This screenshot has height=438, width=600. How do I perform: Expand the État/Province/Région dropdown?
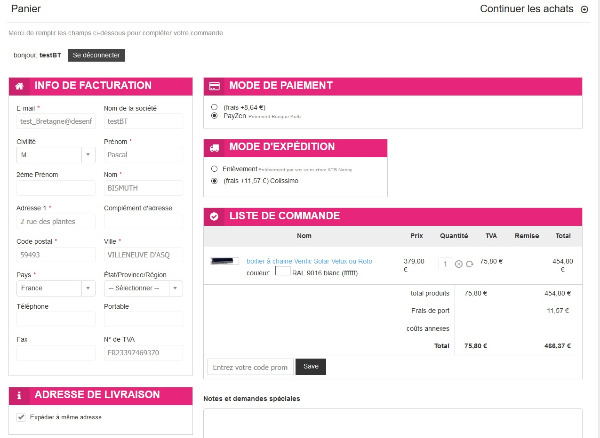point(141,287)
